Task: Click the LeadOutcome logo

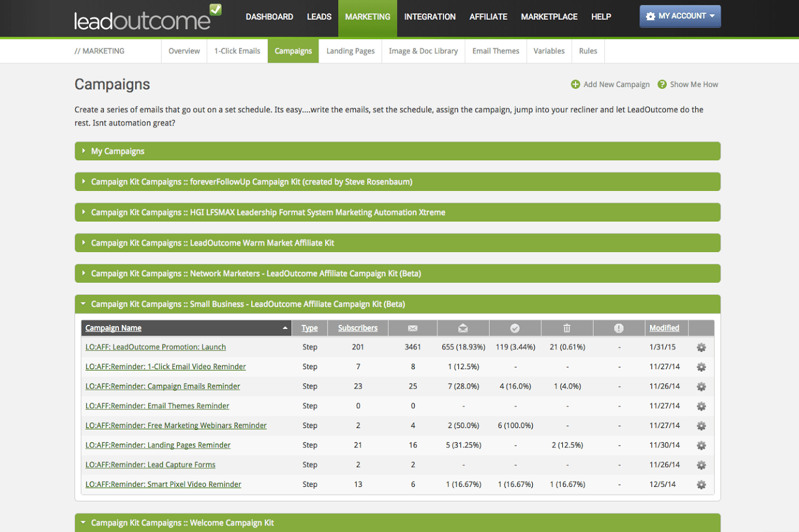Action: pyautogui.click(x=148, y=18)
